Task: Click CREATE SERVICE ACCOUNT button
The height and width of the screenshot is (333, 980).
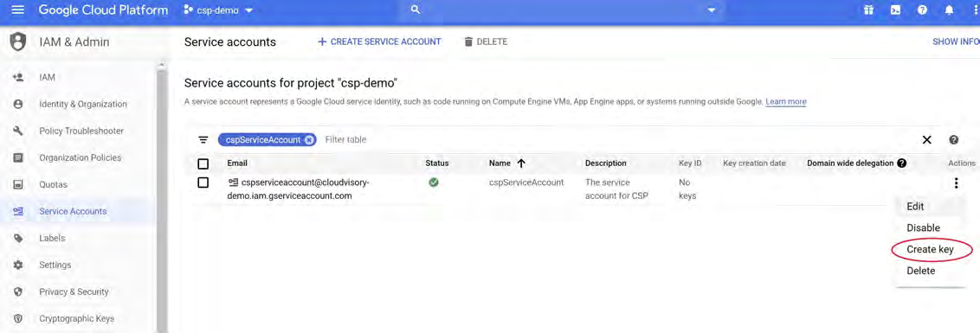Action: click(379, 42)
